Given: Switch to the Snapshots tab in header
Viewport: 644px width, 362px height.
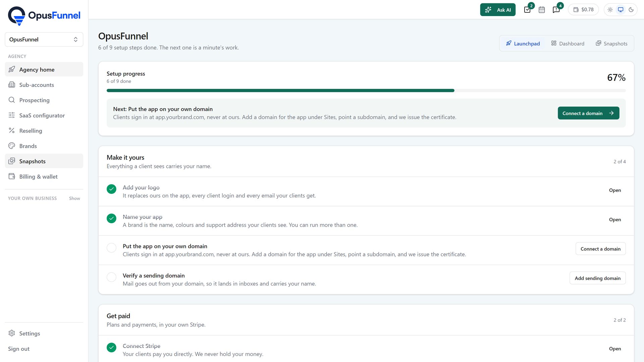Looking at the screenshot, I should coord(611,44).
